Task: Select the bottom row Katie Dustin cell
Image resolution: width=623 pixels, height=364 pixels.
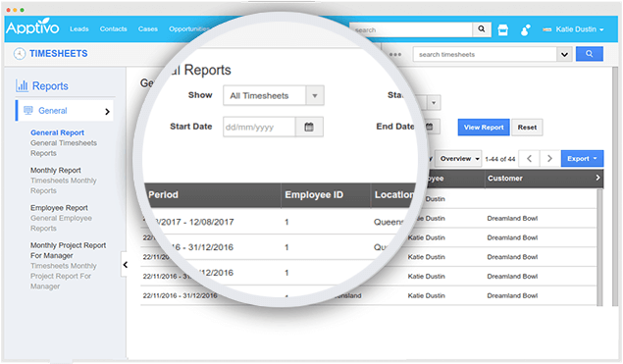Action: click(427, 295)
